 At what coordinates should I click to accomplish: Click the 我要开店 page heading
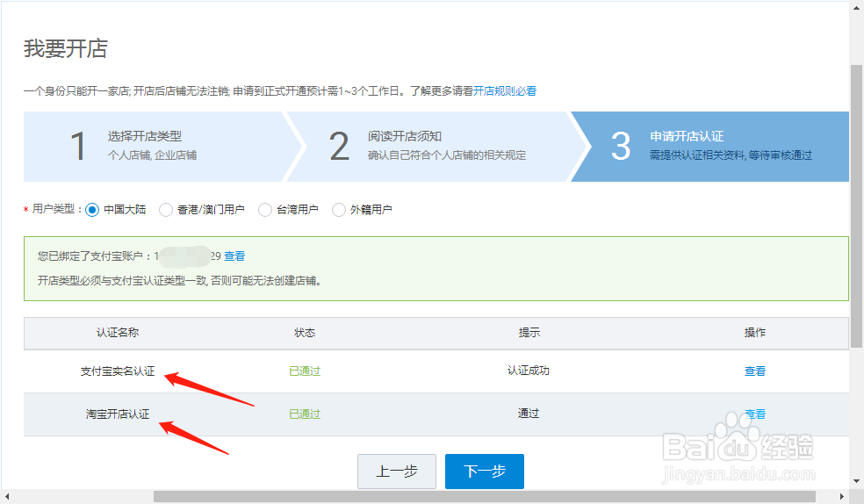[66, 48]
